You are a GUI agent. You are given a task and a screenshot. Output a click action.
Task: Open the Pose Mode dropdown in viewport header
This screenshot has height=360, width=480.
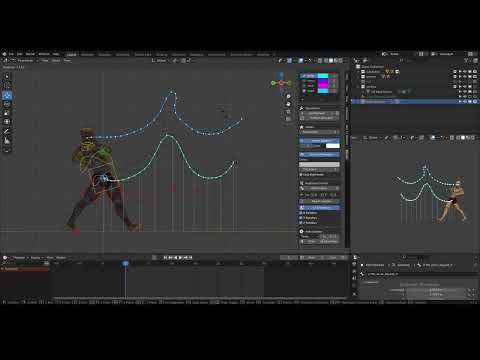pos(24,60)
